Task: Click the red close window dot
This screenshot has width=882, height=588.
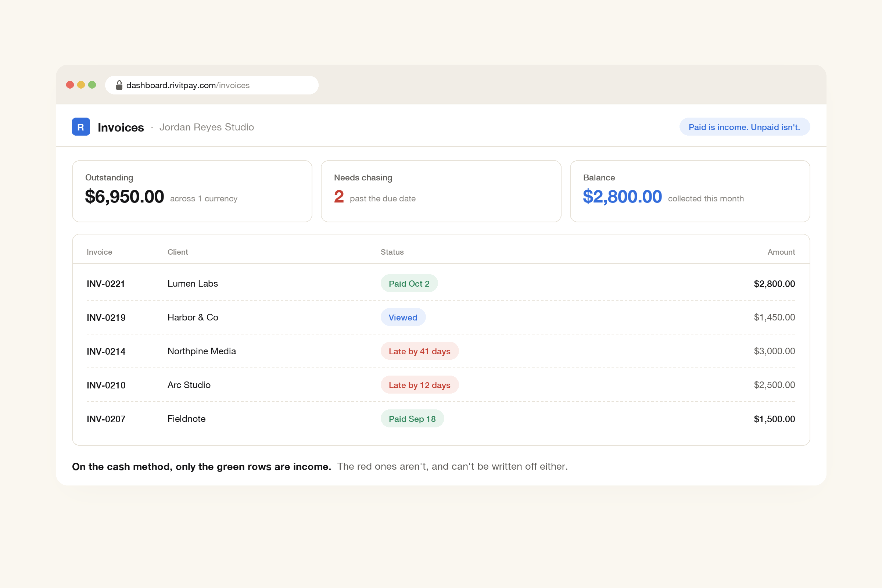Action: tap(70, 85)
